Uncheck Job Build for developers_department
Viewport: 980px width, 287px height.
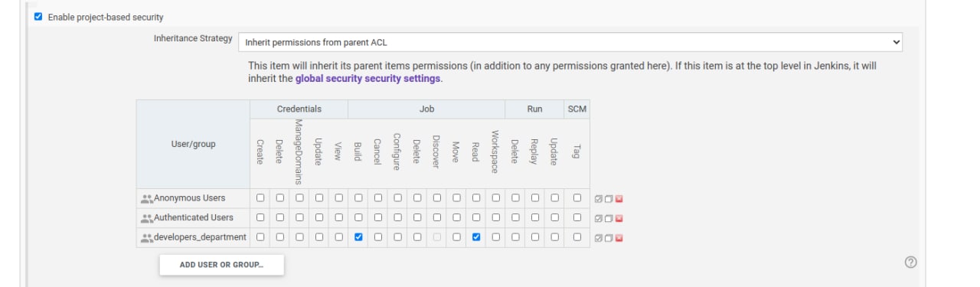pos(358,237)
